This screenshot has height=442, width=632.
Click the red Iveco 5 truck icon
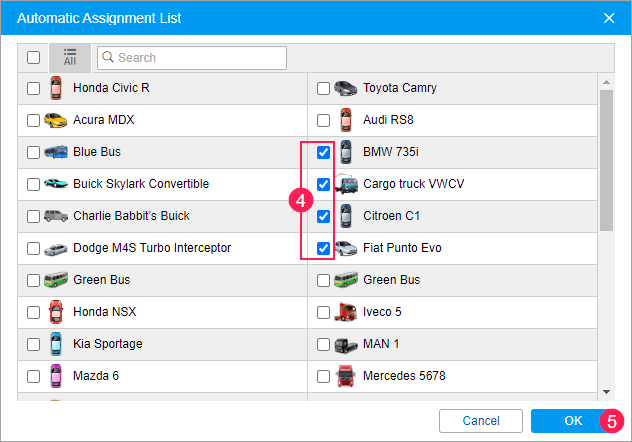[x=345, y=312]
